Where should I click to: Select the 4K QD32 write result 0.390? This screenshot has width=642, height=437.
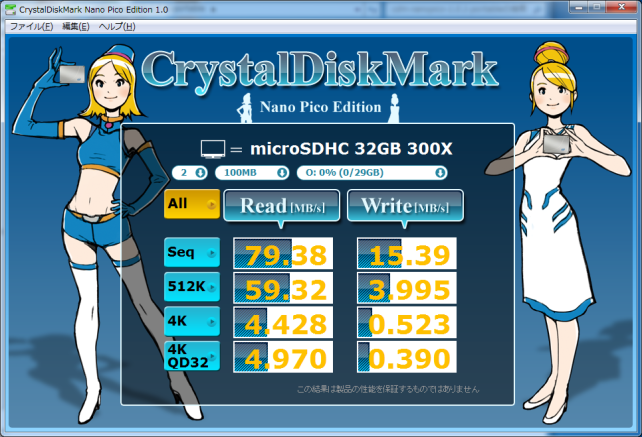tap(407, 357)
